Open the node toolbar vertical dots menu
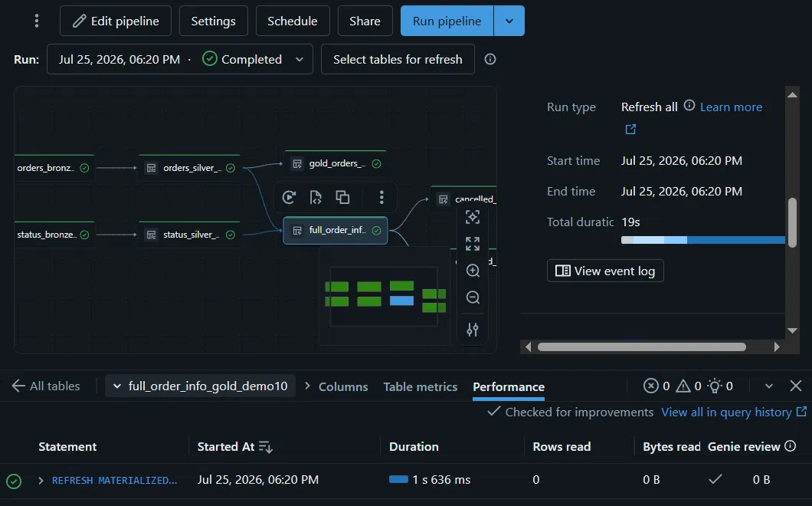Viewport: 812px width, 506px height. [x=381, y=197]
